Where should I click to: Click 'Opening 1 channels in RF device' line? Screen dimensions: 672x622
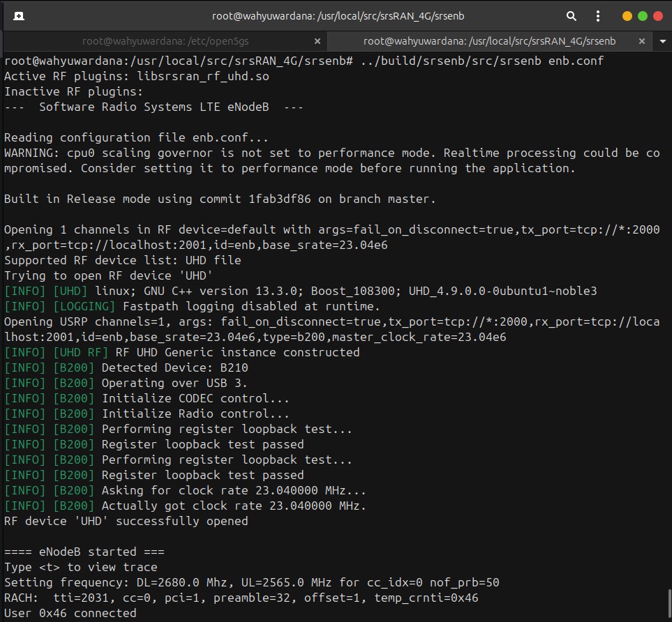332,237
